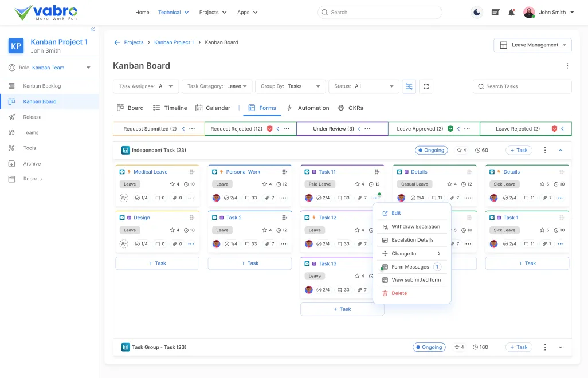
Task: Open the Leave Management selector
Action: pyautogui.click(x=532, y=44)
